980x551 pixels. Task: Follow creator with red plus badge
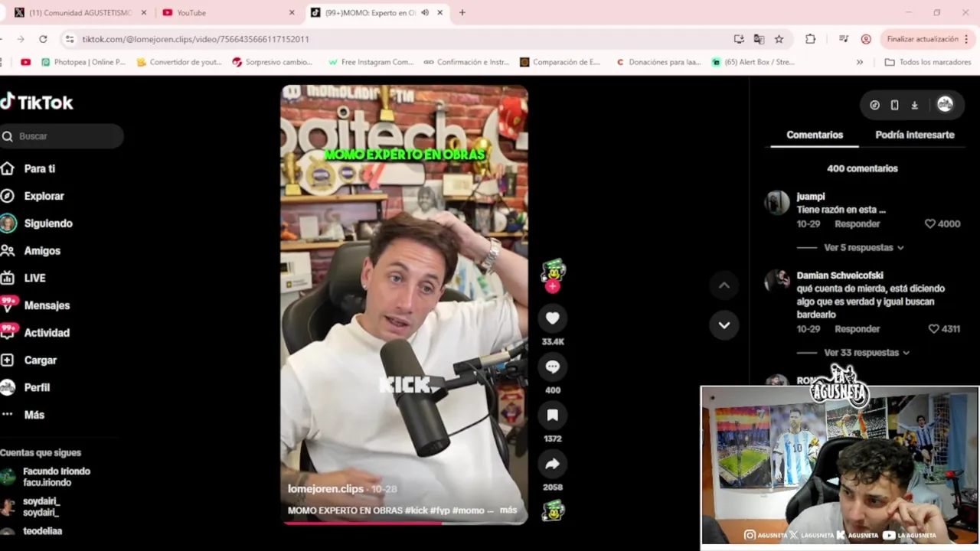(552, 286)
